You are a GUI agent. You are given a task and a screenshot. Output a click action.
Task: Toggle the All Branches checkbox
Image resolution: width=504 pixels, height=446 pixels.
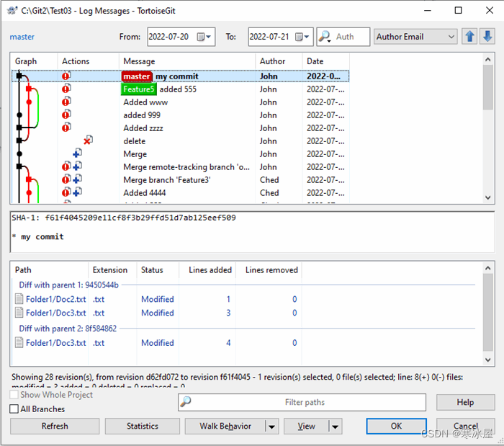14,409
